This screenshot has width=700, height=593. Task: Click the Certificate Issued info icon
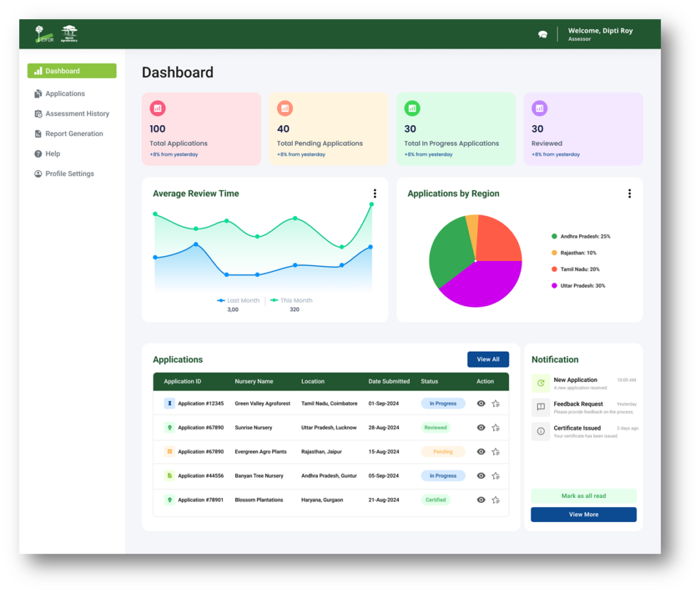click(x=540, y=431)
